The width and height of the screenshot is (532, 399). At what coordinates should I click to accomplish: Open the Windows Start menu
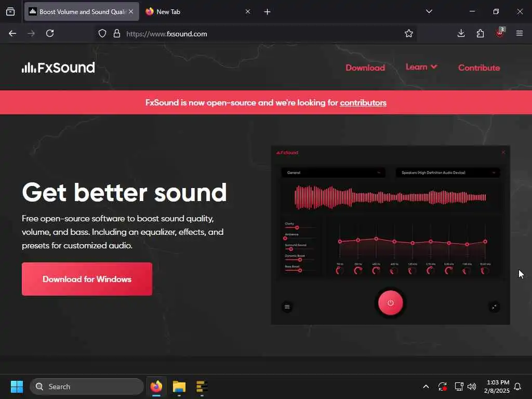pos(17,387)
